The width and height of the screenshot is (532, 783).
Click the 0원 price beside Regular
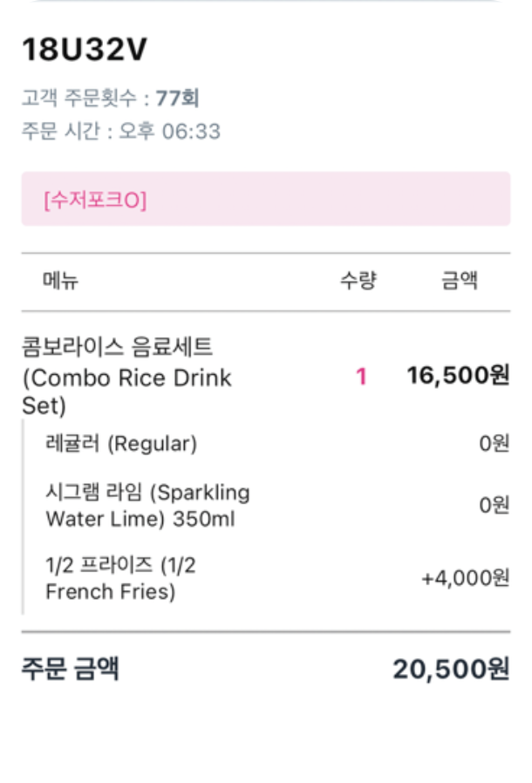(494, 444)
